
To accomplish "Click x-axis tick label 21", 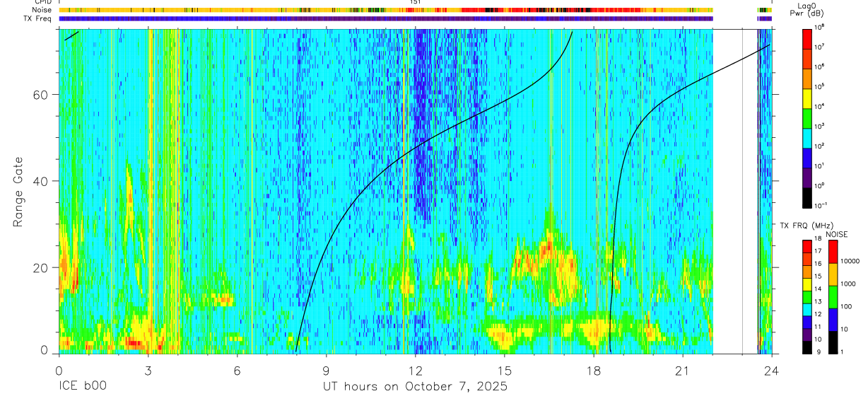I will [682, 371].
